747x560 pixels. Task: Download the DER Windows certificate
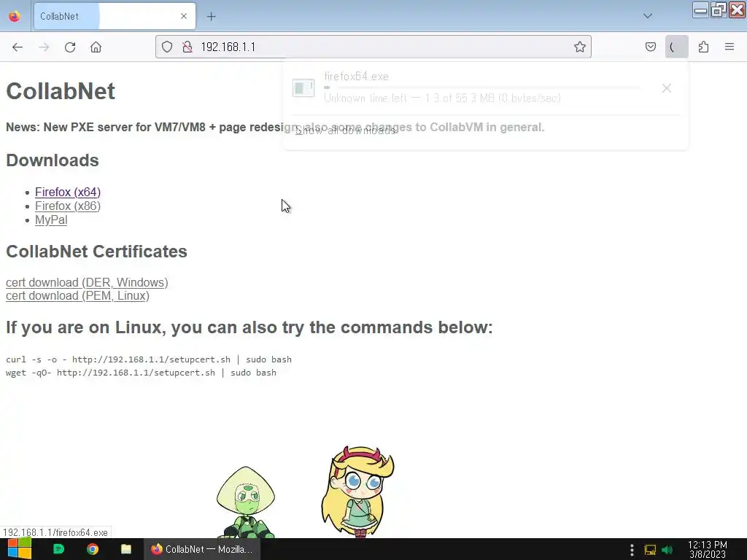pyautogui.click(x=87, y=282)
